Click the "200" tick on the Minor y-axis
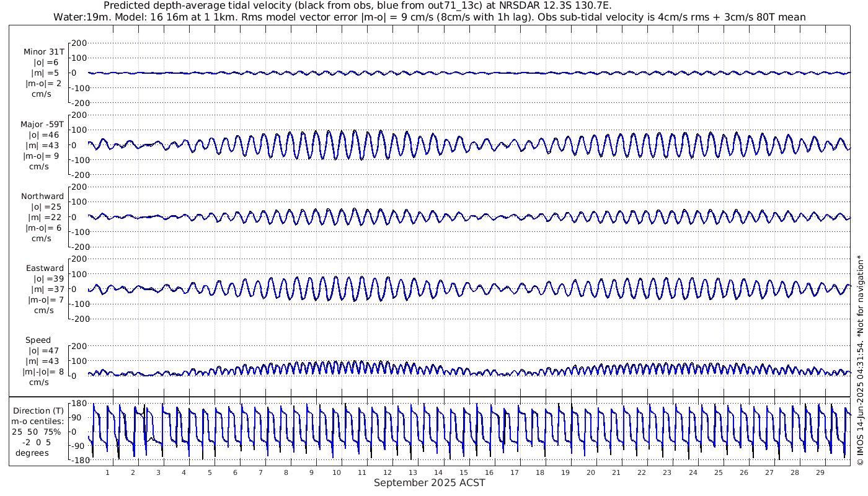This screenshot has height=496, width=868. click(78, 43)
